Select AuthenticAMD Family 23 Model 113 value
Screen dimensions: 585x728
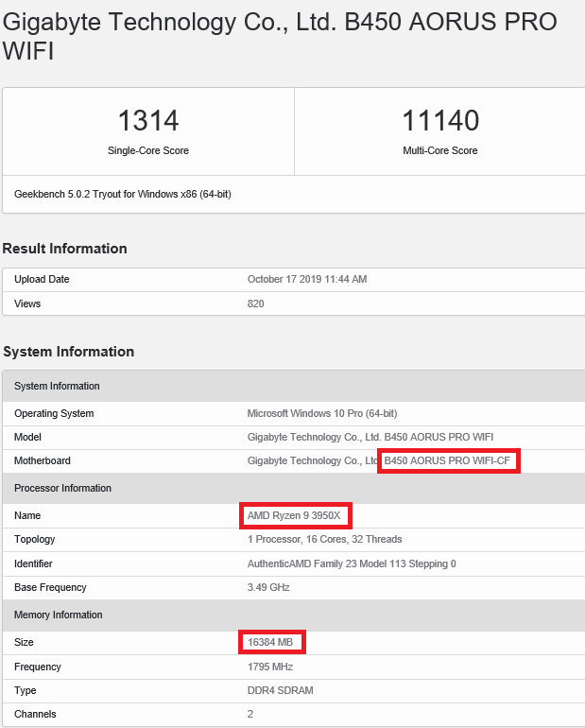[352, 563]
